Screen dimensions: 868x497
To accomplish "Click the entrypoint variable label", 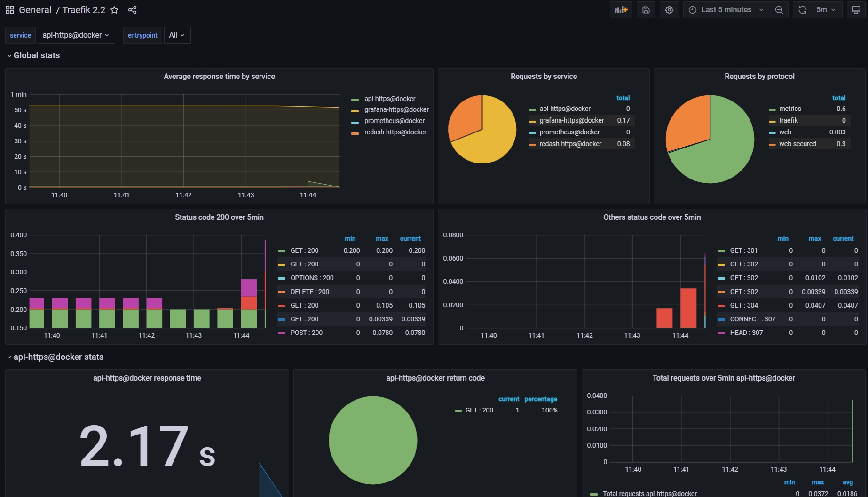I will [x=142, y=35].
